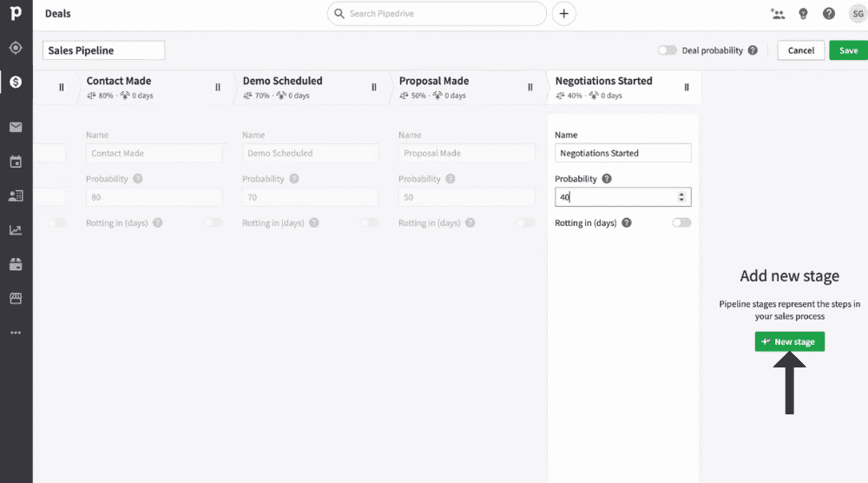Click Probability help icon under Contact Made
This screenshot has height=483, width=868.
(x=138, y=179)
